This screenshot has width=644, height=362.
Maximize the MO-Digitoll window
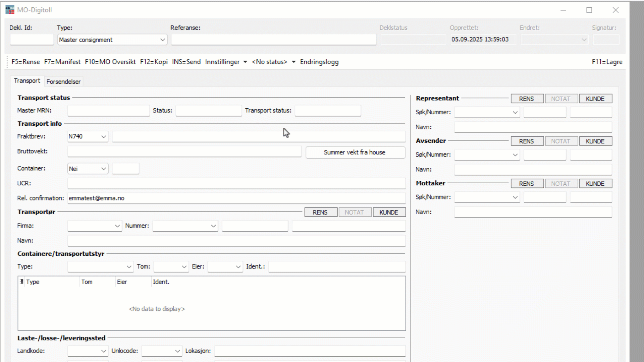[x=589, y=10]
